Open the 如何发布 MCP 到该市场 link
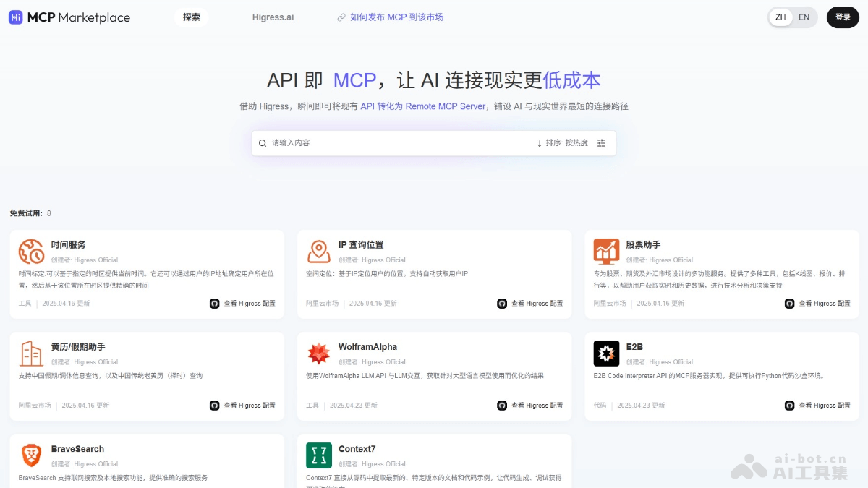This screenshot has width=868, height=488. [x=396, y=17]
